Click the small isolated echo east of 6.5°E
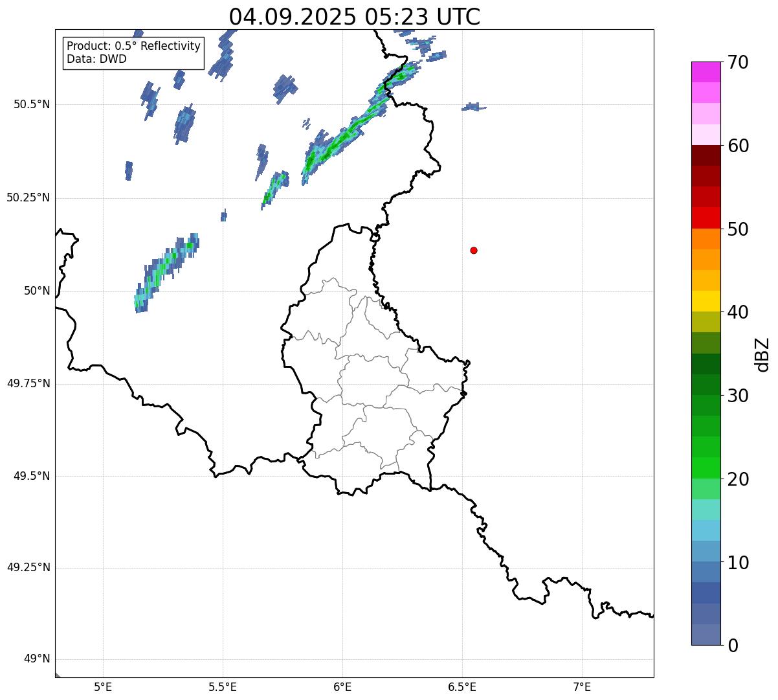The width and height of the screenshot is (778, 700). coord(473,107)
